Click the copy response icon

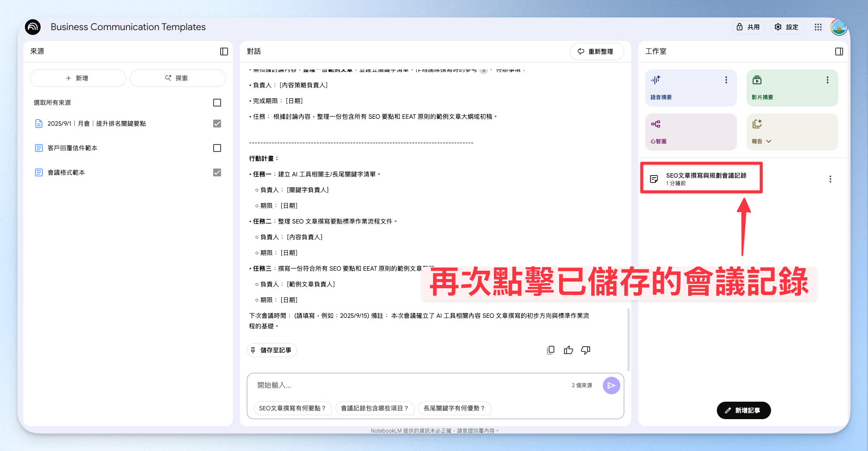click(x=550, y=350)
